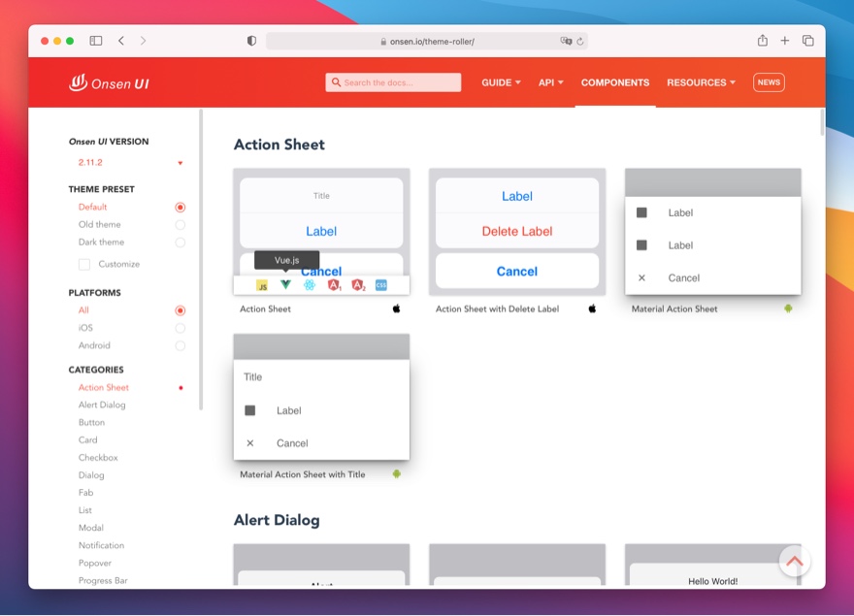Viewport: 854px width, 616px height.
Task: Open the JavaScript code icon under Action Sheet
Action: [262, 285]
